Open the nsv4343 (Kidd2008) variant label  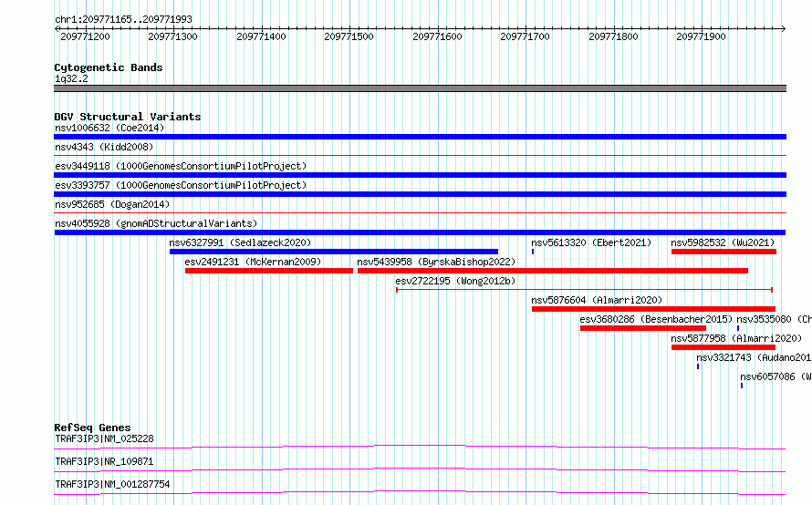pyautogui.click(x=104, y=147)
